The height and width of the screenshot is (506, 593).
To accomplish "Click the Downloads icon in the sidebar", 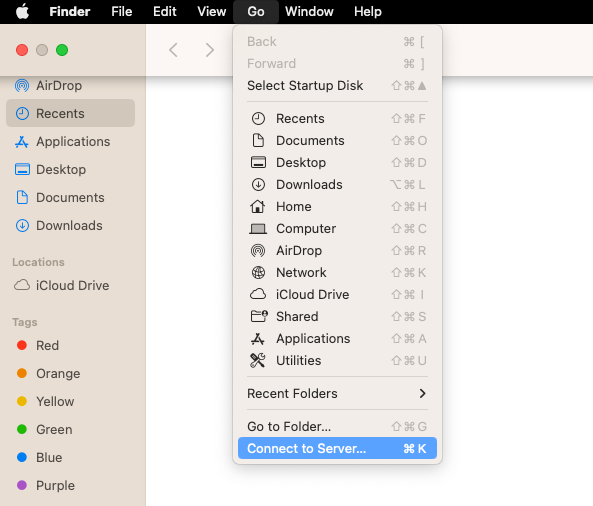I will 22,226.
